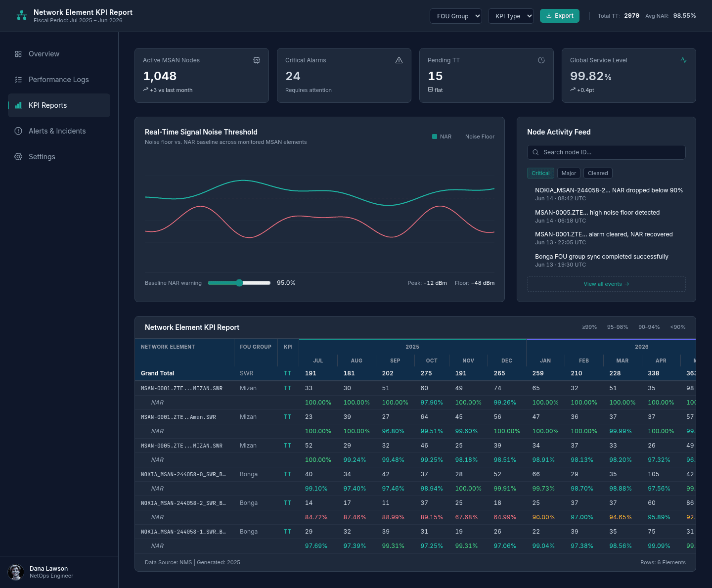Screen dimensions: 712x588
Task: Click the network topology logo icon
Action: pyautogui.click(x=22, y=16)
